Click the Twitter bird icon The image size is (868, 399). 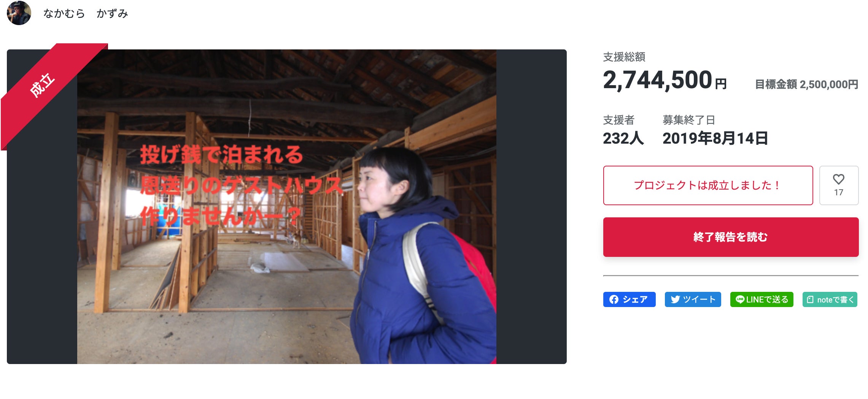click(x=675, y=299)
